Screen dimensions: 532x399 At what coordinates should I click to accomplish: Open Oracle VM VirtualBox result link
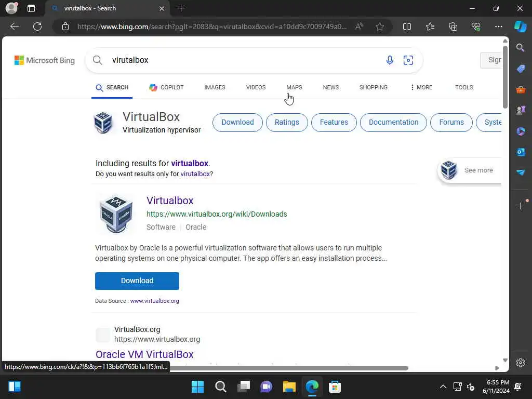[144, 354]
